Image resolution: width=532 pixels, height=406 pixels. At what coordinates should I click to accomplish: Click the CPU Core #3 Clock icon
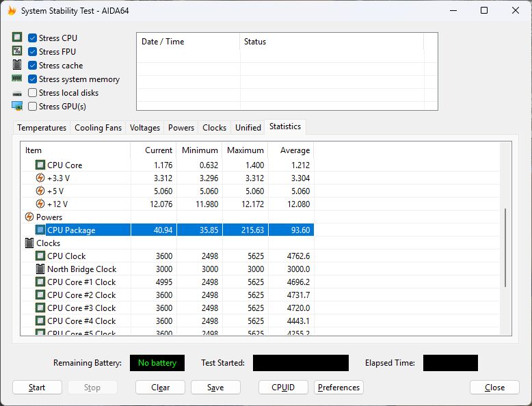[40, 308]
